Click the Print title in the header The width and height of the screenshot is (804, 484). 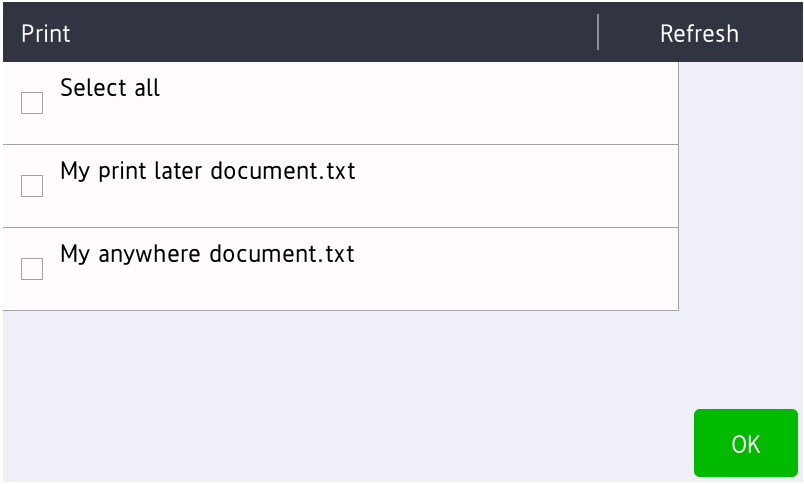(x=46, y=33)
